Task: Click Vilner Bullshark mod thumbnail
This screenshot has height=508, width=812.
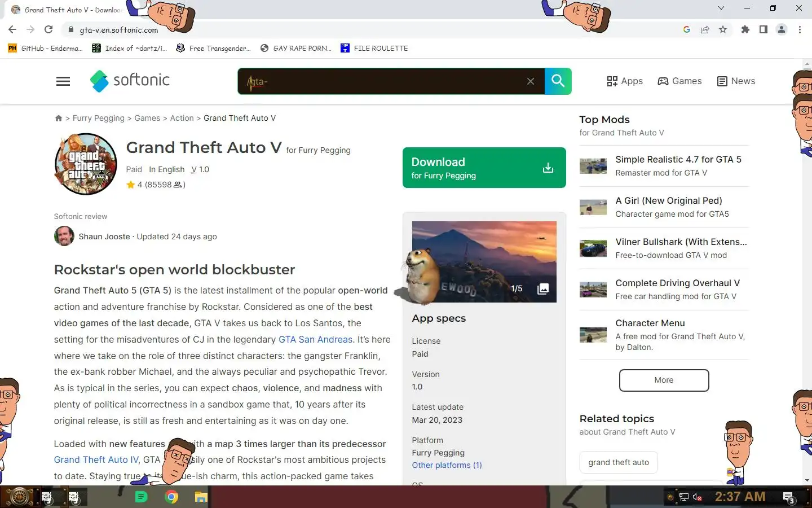Action: [593, 248]
